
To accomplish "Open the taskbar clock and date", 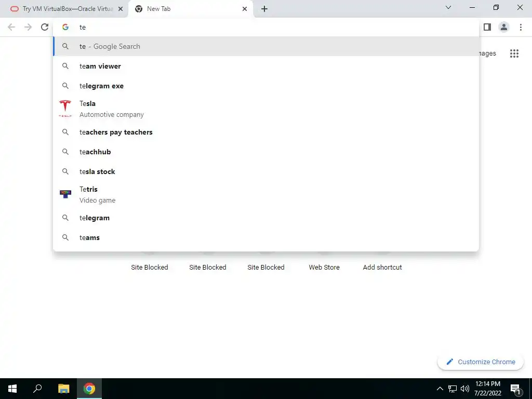I will tap(487, 389).
